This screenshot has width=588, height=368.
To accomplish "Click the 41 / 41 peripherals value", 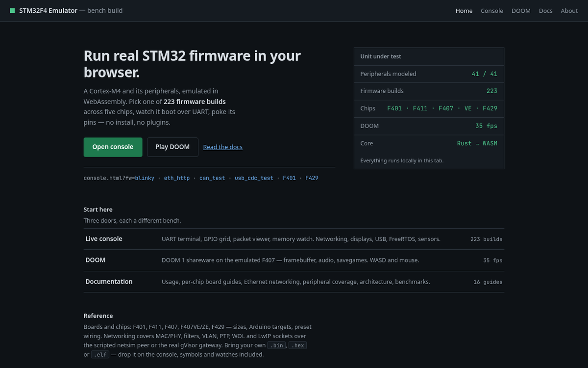I will pyautogui.click(x=484, y=74).
